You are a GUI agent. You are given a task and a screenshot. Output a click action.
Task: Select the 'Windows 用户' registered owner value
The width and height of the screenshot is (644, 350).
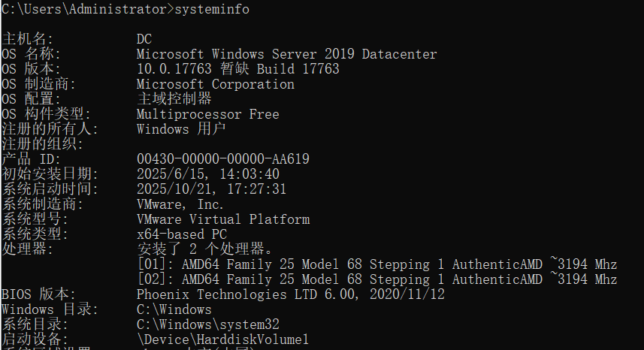[x=181, y=129]
